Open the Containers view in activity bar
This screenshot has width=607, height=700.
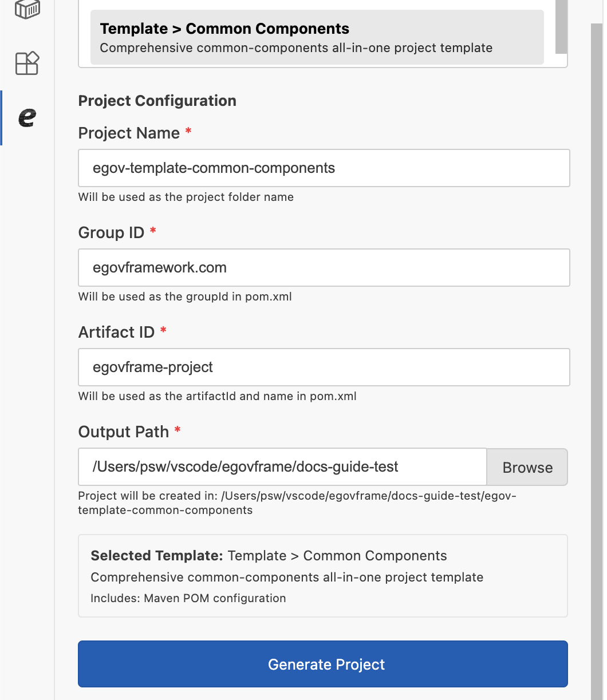(x=27, y=9)
